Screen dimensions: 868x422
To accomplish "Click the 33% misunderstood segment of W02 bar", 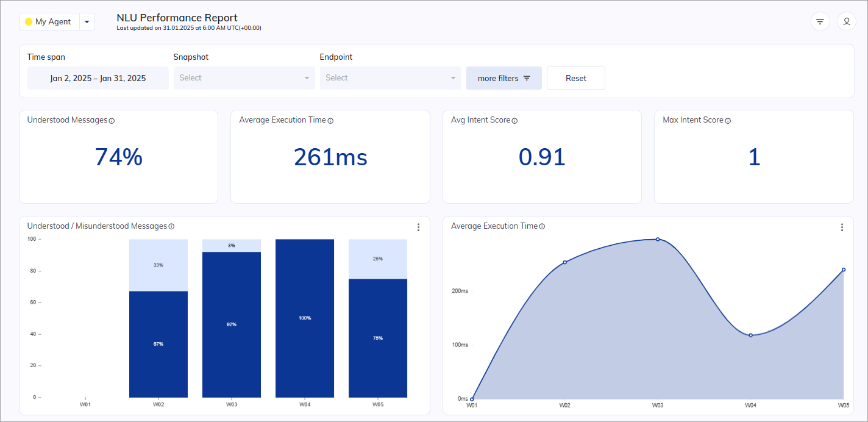I will pyautogui.click(x=158, y=265).
